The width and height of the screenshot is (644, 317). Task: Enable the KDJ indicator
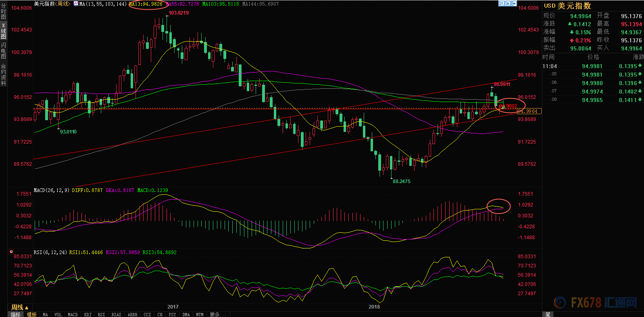pyautogui.click(x=88, y=315)
